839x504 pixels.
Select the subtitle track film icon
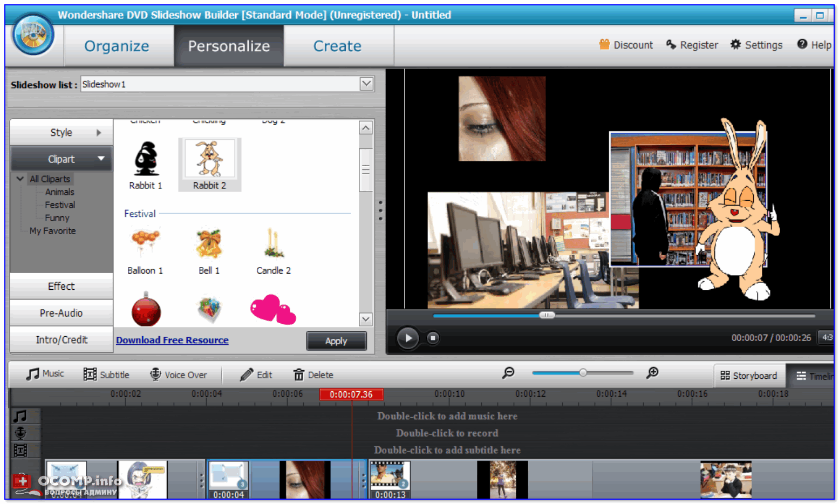(21, 450)
